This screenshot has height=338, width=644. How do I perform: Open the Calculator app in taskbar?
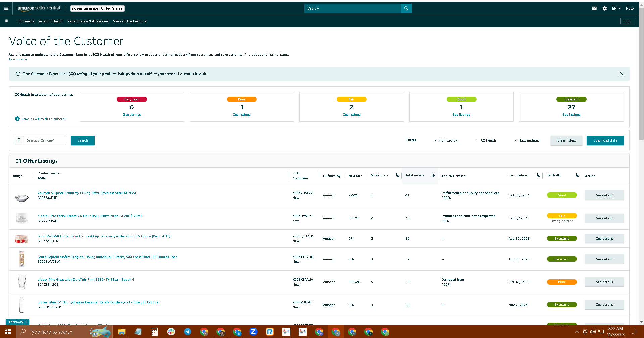tap(154, 332)
